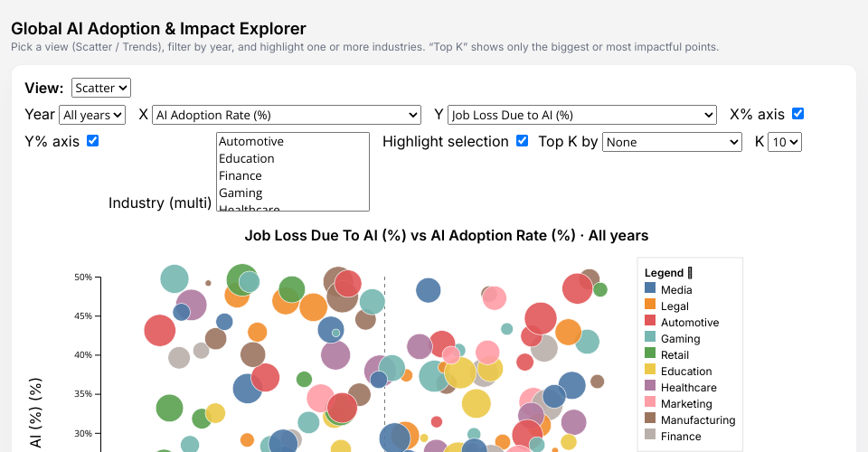The image size is (868, 452).
Task: Click the Healthcare legend color swatch
Action: pos(650,387)
